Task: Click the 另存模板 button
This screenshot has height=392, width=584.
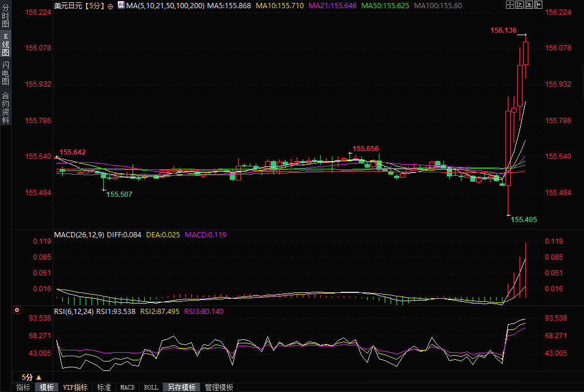Action: (x=181, y=387)
